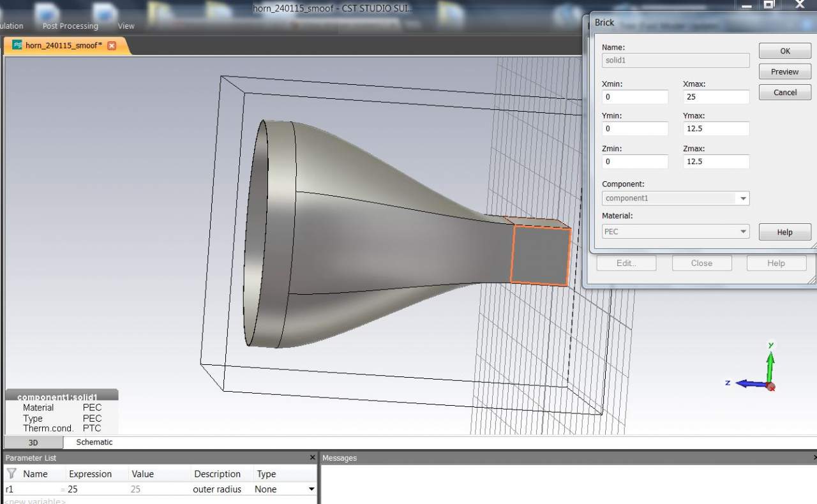Click the CST project icon on document tab

[x=17, y=45]
